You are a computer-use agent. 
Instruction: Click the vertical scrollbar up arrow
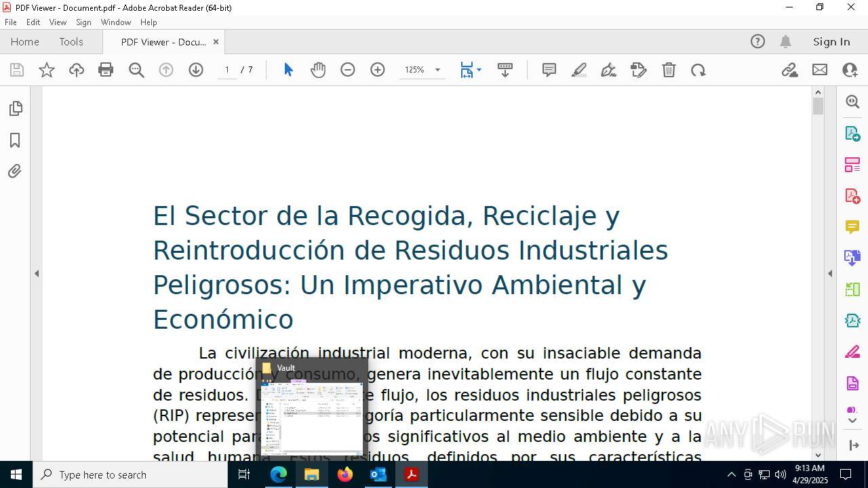(x=818, y=92)
